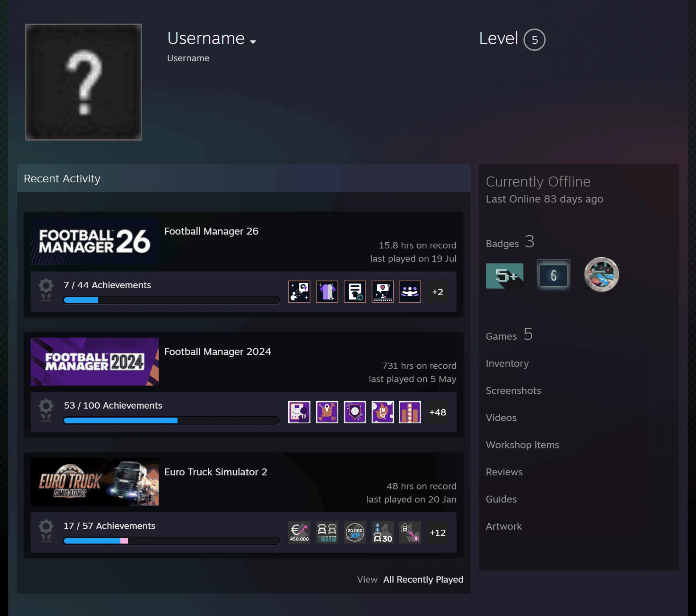This screenshot has width=696, height=616.
Task: Select the round sale event badge
Action: [601, 274]
